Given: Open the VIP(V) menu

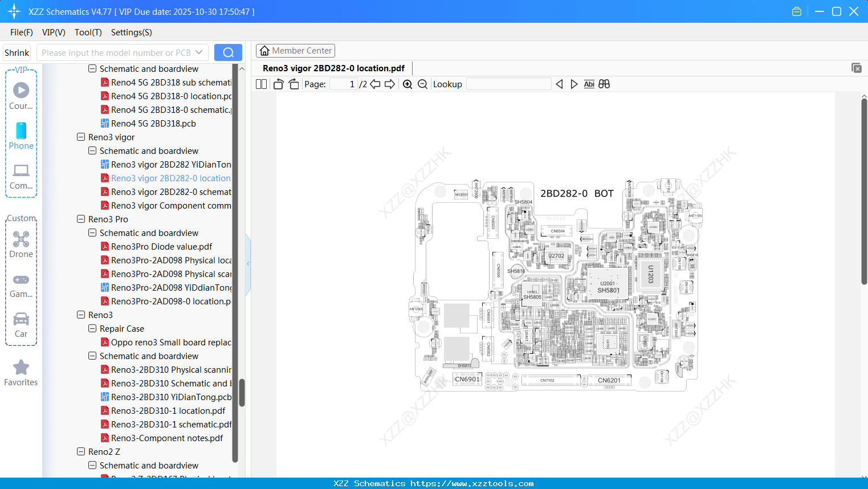Looking at the screenshot, I should 54,32.
